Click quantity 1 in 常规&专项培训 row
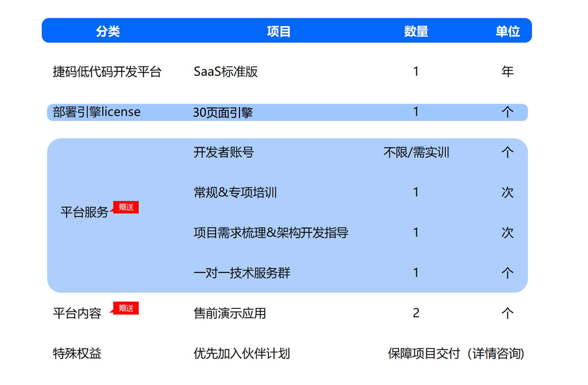The width and height of the screenshot is (588, 385). [416, 192]
